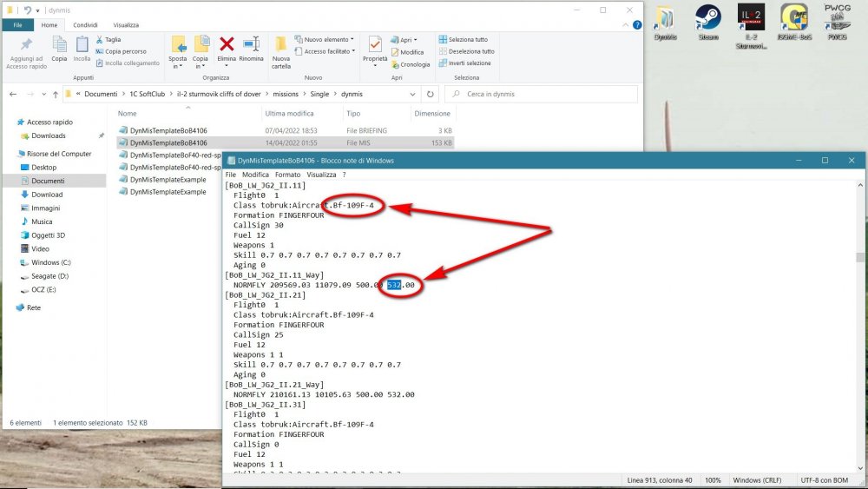This screenshot has height=489, width=868.
Task: Click missions breadcrumb segment
Action: pos(286,94)
